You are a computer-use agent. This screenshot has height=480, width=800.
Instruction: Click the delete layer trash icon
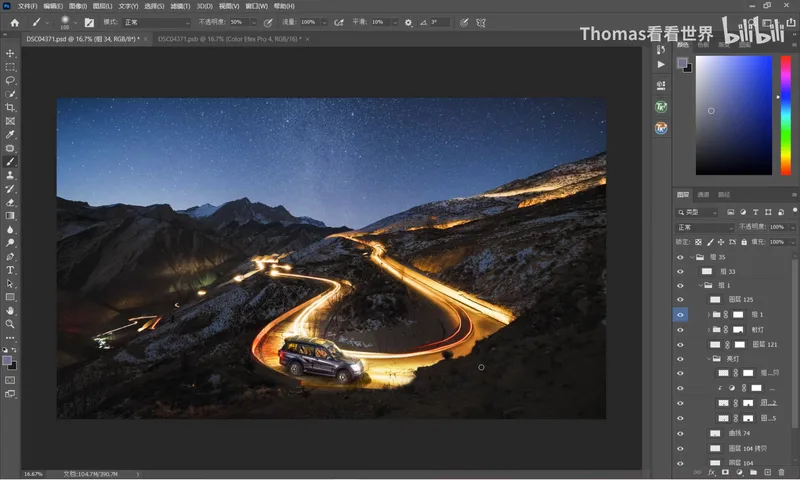pyautogui.click(x=782, y=472)
